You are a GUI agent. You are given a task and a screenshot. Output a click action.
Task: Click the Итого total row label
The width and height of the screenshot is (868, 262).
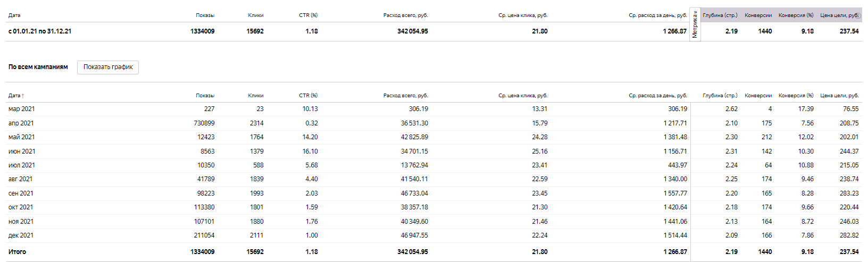click(17, 252)
